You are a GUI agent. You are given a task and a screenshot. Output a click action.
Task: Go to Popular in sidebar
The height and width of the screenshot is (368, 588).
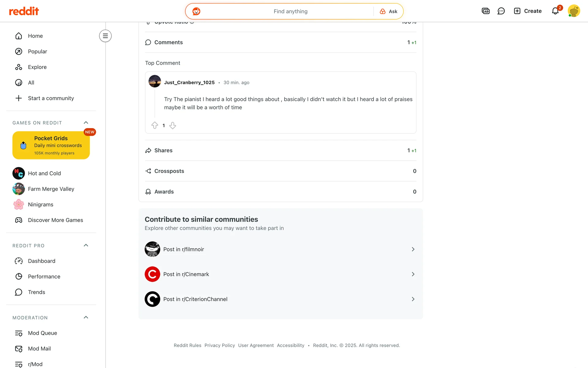tap(37, 52)
